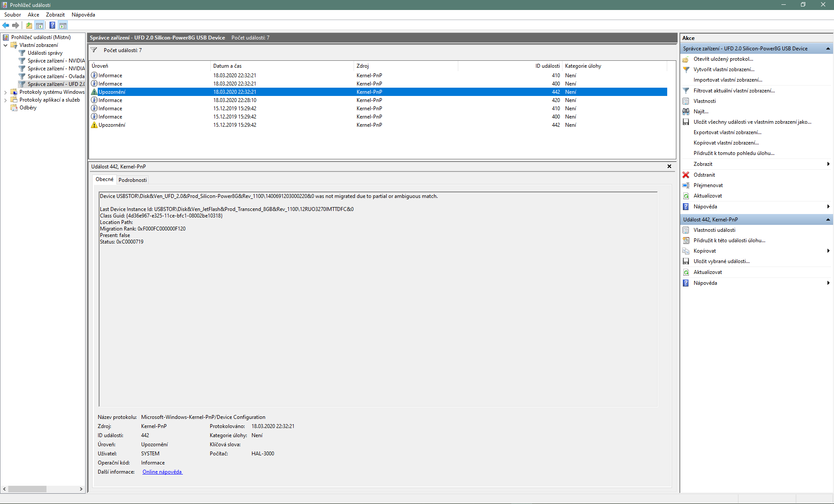Click the Forward arrow toolbar icon
The width and height of the screenshot is (834, 504).
tap(16, 26)
